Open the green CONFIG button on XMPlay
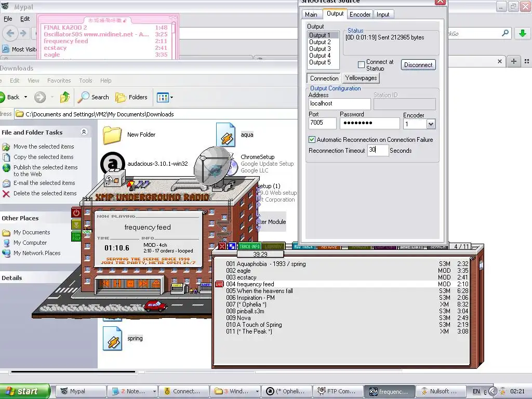 coord(76,236)
